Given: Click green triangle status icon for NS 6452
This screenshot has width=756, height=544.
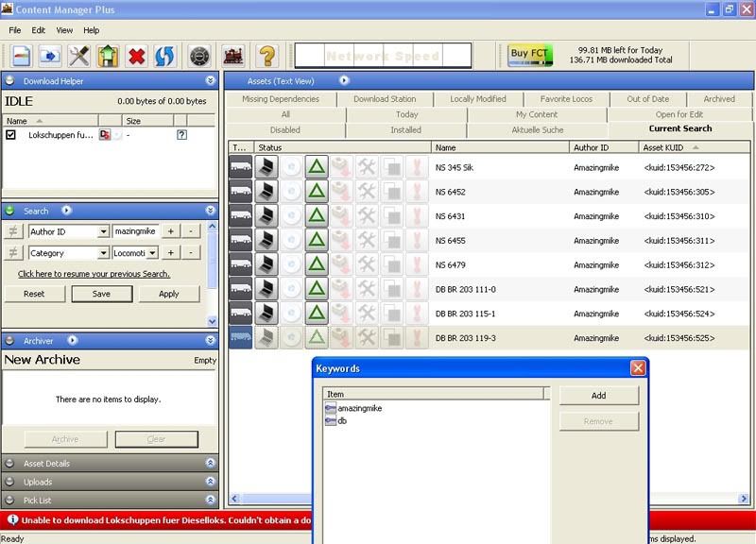Looking at the screenshot, I should 317,192.
